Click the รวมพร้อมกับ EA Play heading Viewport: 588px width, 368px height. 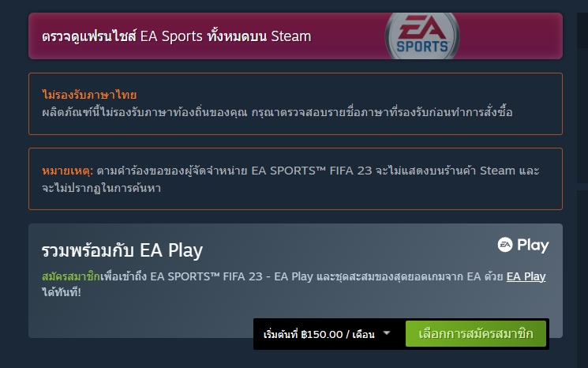tap(122, 250)
